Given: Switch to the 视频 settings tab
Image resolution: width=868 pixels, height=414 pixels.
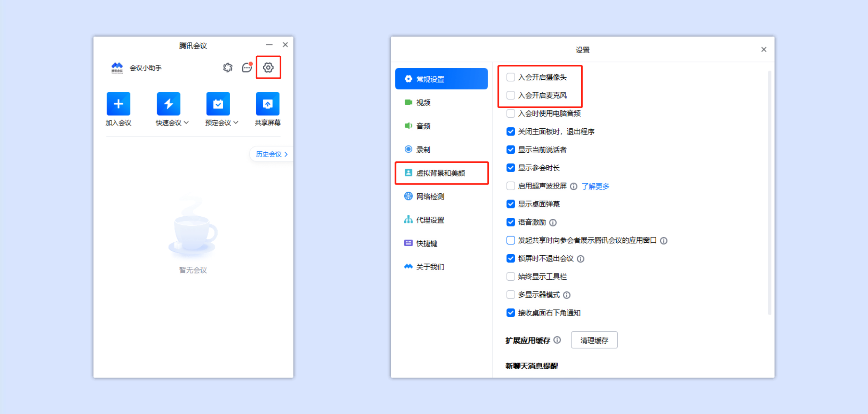Looking at the screenshot, I should 441,103.
